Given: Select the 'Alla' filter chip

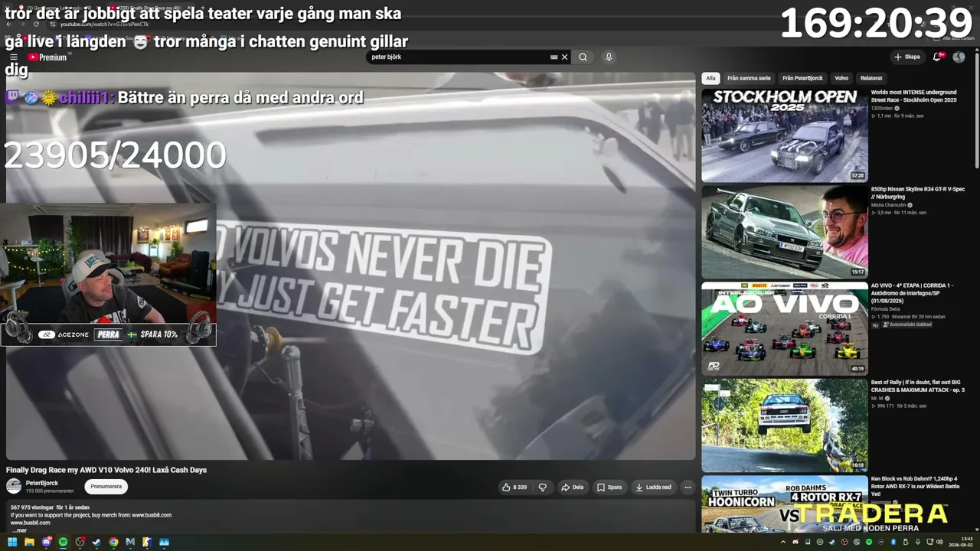Looking at the screenshot, I should click(x=710, y=78).
